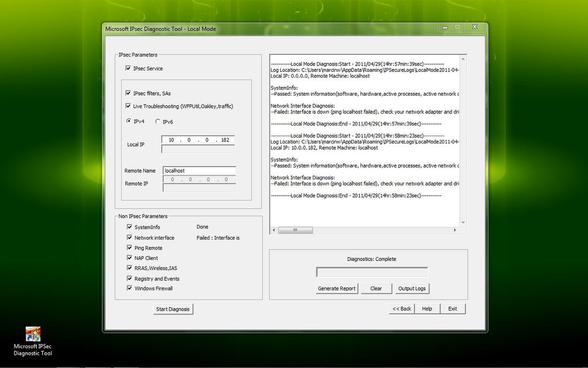Click the Local IP address field
The image size is (588, 368).
(198, 140)
